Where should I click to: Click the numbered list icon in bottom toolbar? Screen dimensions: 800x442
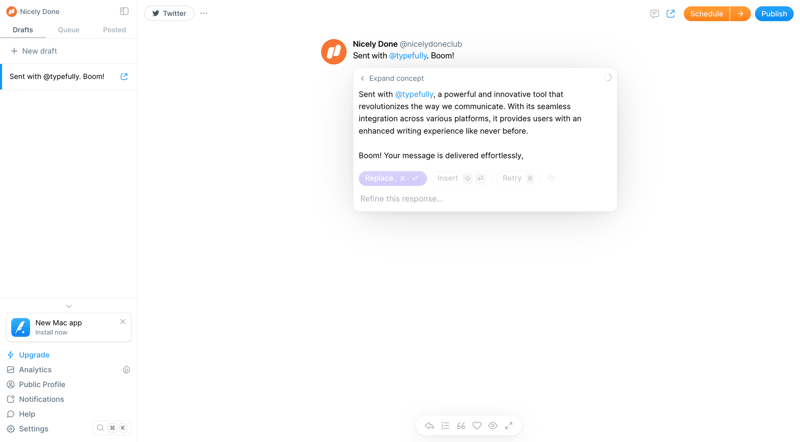[x=446, y=426]
